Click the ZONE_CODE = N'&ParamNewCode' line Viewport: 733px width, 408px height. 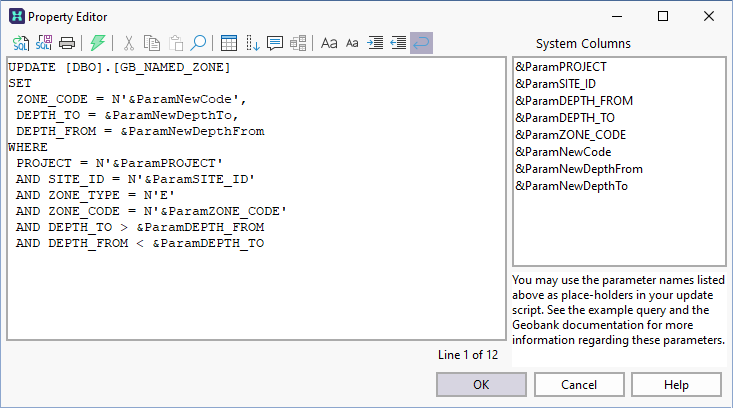131,100
